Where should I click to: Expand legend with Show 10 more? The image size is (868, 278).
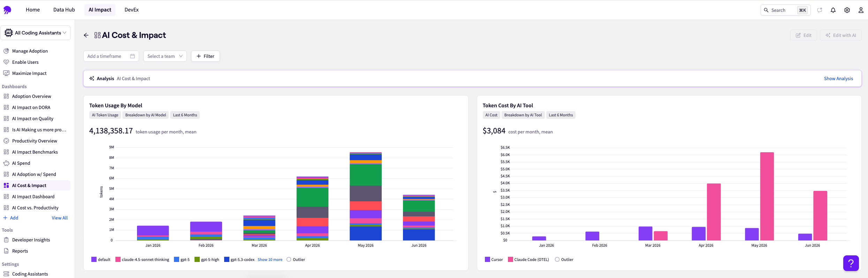(x=270, y=260)
